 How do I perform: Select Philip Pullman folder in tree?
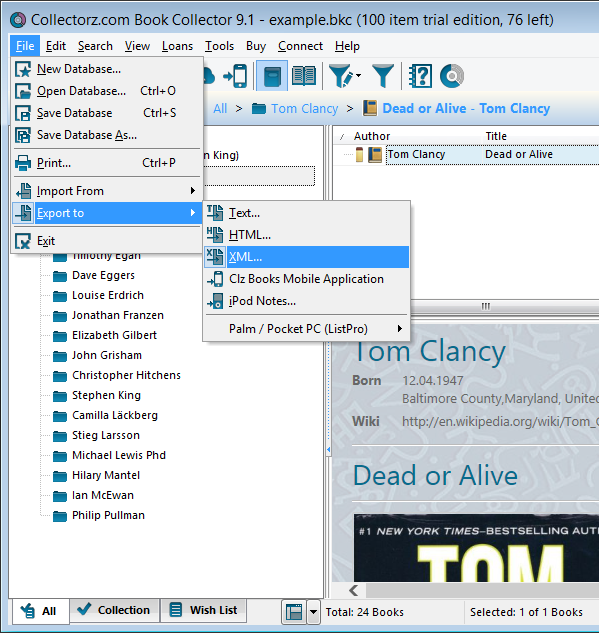tap(108, 516)
